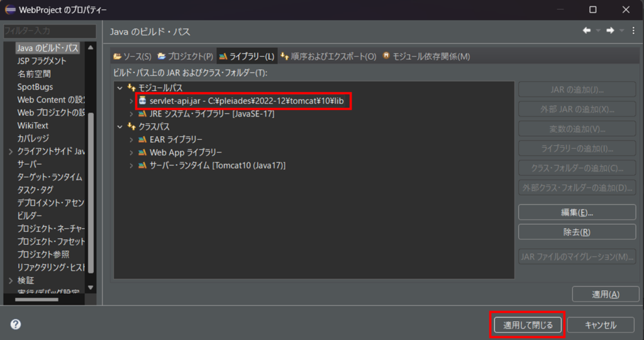Click the サーバー・ランタイム Tomcat10 icon

pyautogui.click(x=142, y=165)
